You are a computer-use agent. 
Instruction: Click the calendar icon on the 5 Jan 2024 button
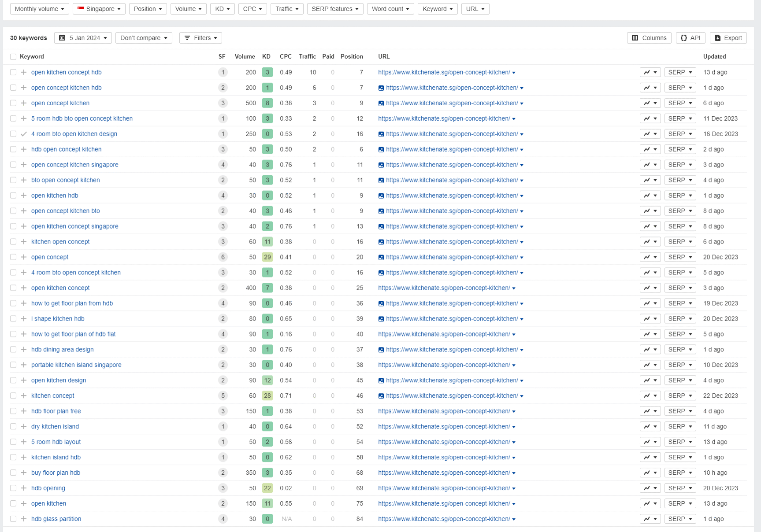[62, 38]
